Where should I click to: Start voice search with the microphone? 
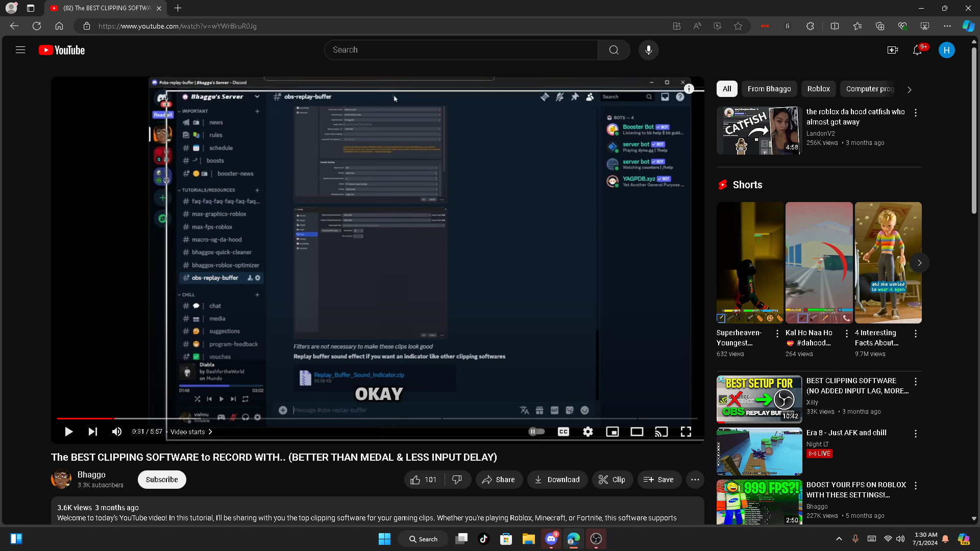pos(648,50)
